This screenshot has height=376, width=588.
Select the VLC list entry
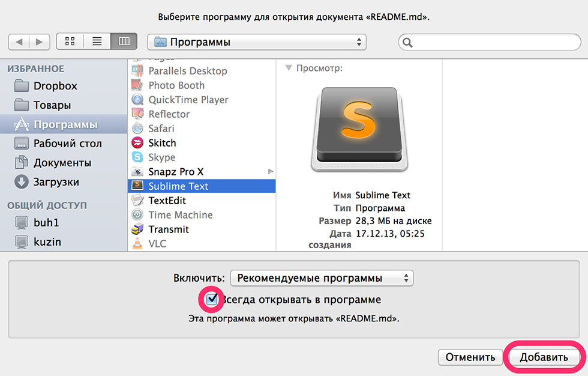(x=202, y=244)
